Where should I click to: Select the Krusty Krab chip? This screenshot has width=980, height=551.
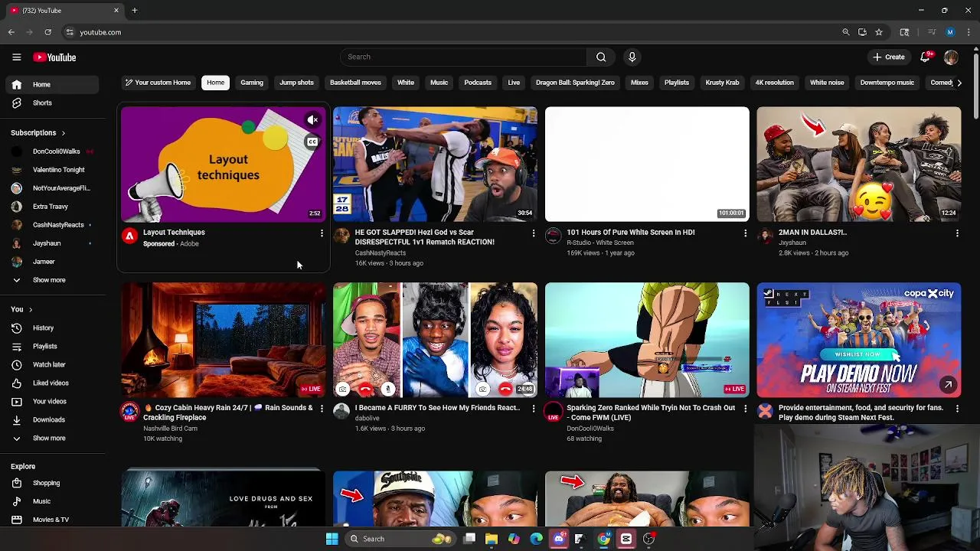pyautogui.click(x=722, y=83)
